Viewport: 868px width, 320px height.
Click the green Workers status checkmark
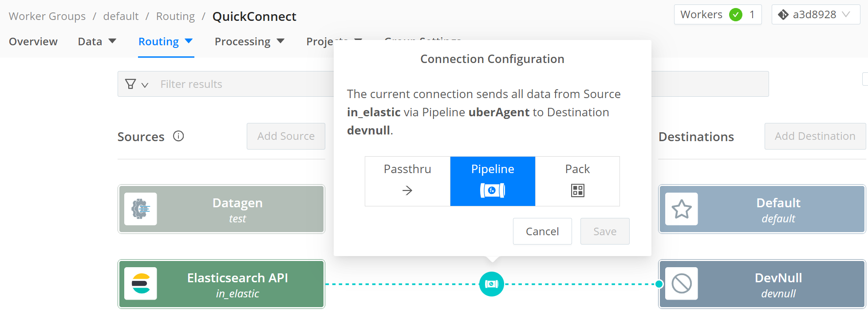click(736, 15)
